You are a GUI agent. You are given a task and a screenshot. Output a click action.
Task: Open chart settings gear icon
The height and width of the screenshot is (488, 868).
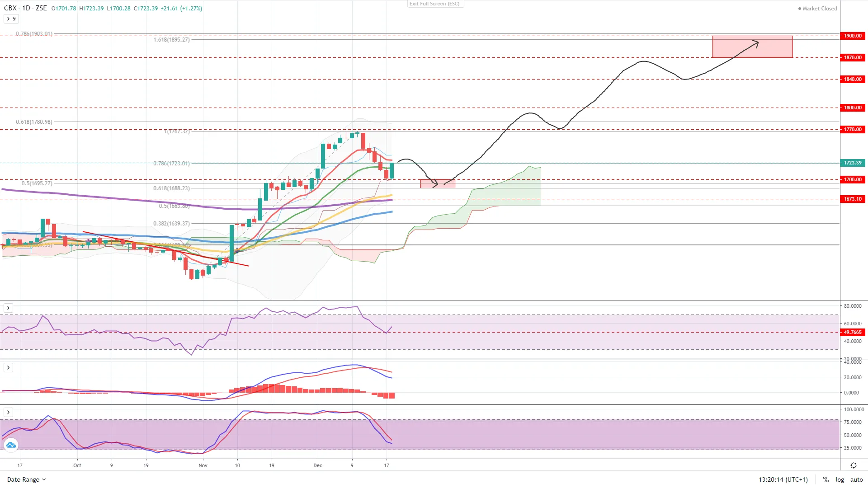(854, 465)
